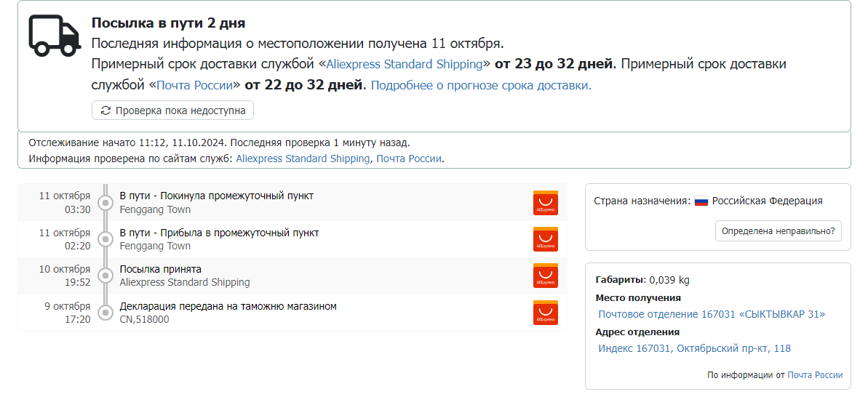Click '9 октября 17:20' date text
The height and width of the screenshot is (397, 868).
pos(68,313)
